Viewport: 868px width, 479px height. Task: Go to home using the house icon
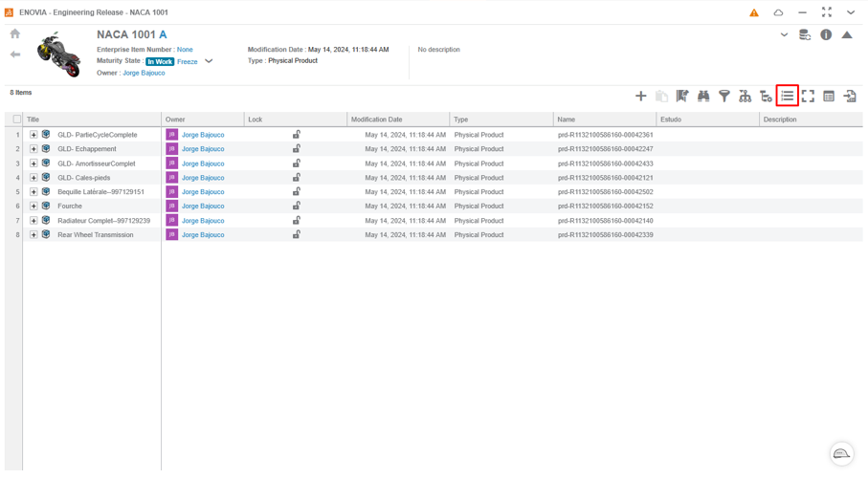[15, 34]
